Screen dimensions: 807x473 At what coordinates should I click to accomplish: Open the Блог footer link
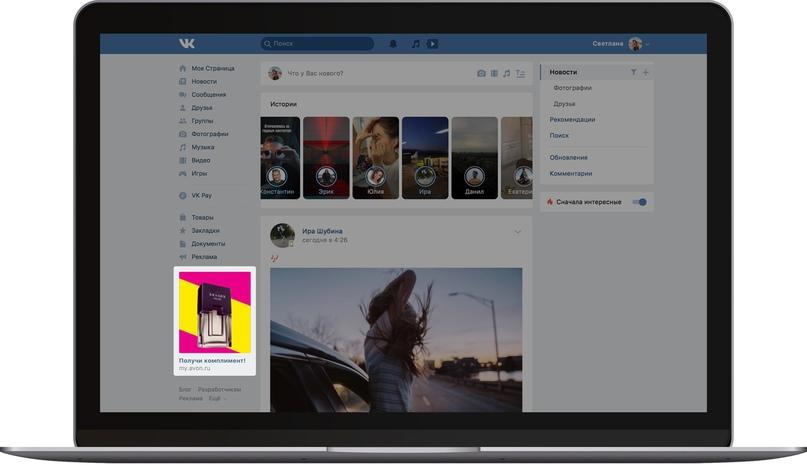[x=185, y=390]
